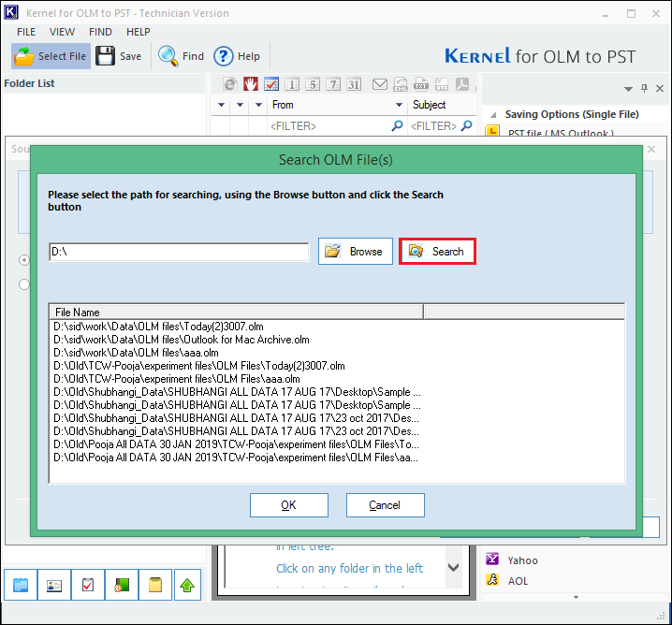Click the green up arrow icon
The height and width of the screenshot is (625, 672).
[x=187, y=585]
